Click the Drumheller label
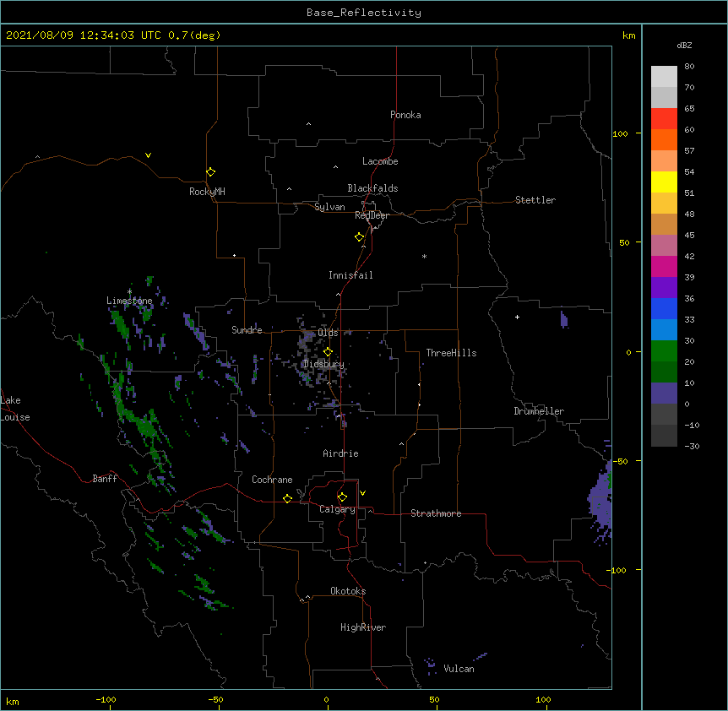Screen dimensions: 728x711 [539, 411]
